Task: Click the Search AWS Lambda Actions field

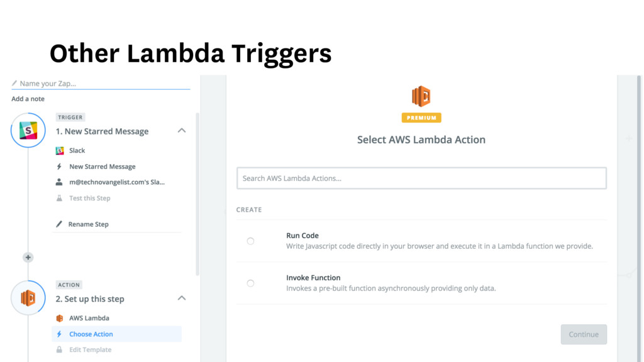Action: [x=421, y=178]
